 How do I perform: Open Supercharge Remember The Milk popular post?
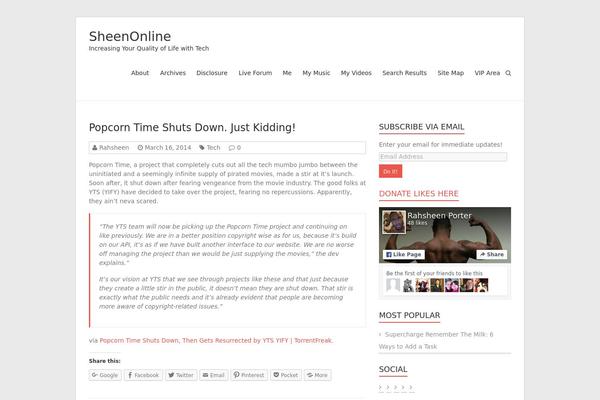(x=436, y=340)
